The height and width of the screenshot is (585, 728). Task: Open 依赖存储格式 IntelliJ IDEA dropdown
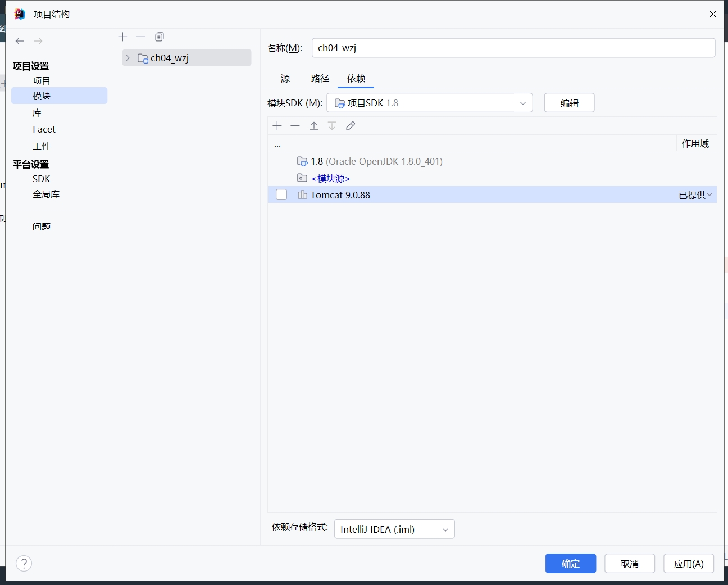(394, 529)
